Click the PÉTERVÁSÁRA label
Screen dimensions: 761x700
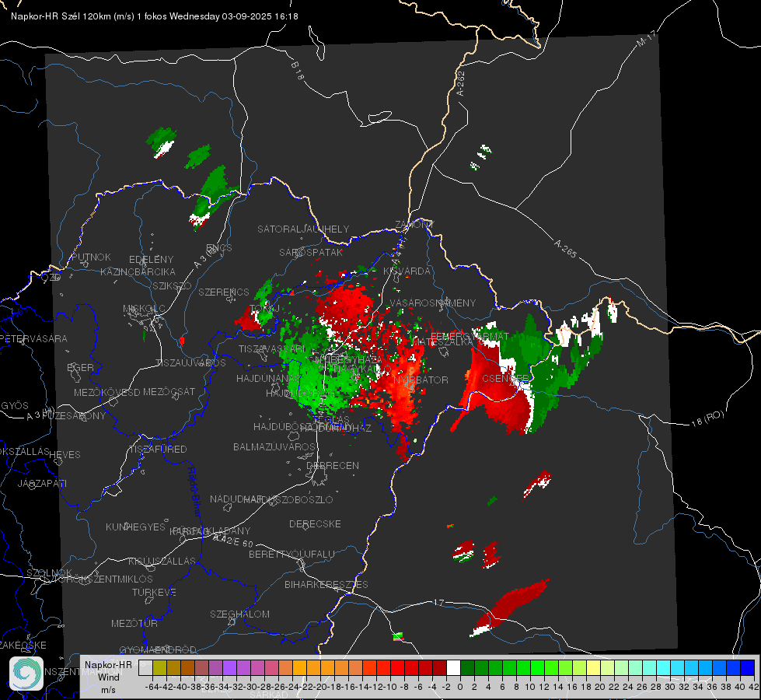click(x=34, y=338)
